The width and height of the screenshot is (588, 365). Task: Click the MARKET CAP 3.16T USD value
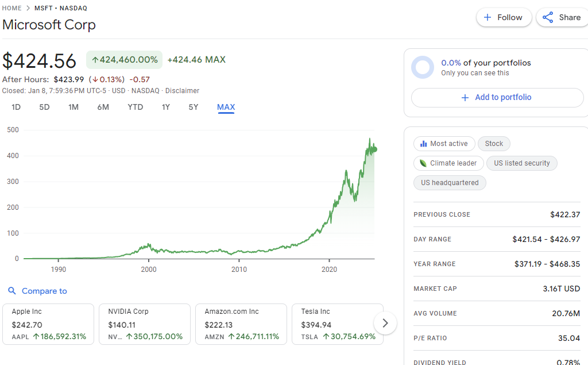pos(562,289)
